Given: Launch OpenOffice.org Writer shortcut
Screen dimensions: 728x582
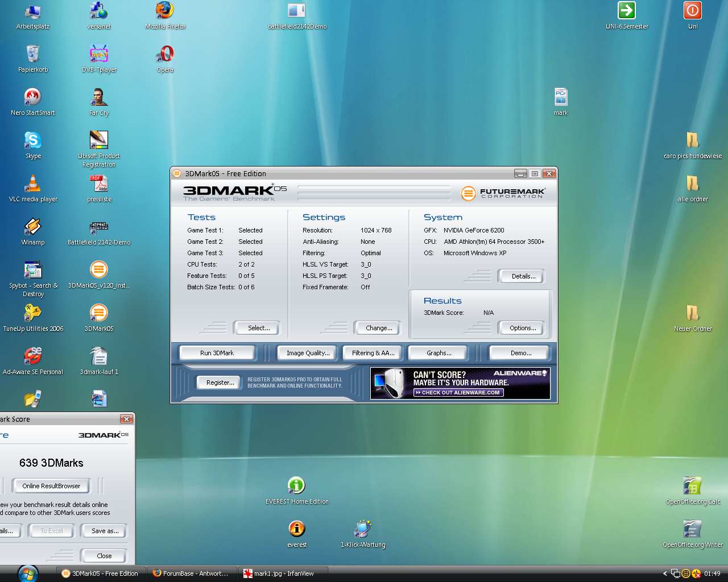Looking at the screenshot, I should 693,534.
